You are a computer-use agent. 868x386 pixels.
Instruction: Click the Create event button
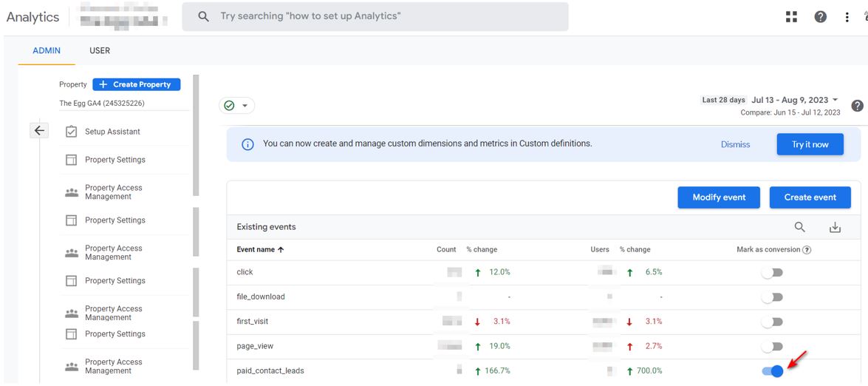click(x=810, y=197)
